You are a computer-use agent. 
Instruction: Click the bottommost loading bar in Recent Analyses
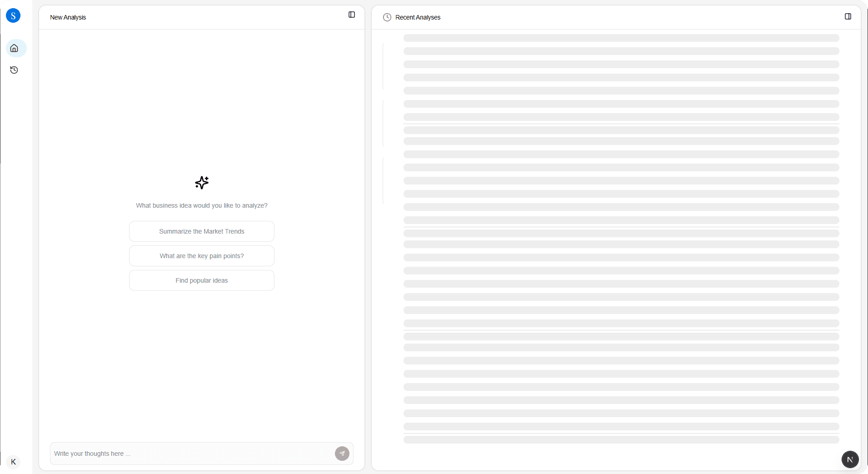click(621, 440)
